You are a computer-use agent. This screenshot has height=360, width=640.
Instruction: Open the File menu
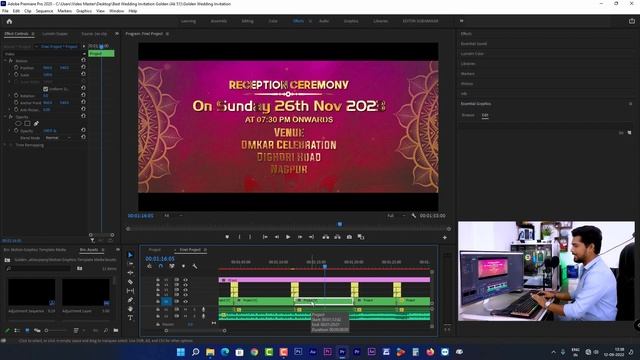[x=5, y=11]
